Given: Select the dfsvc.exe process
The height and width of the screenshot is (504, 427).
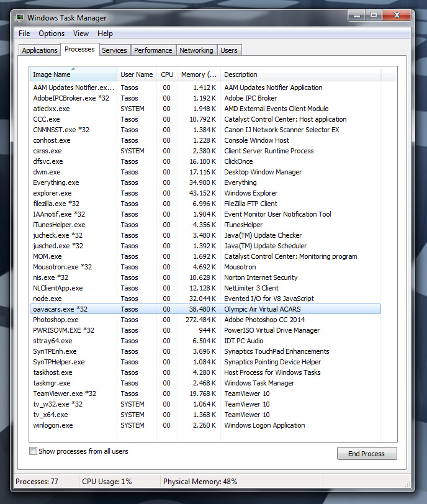Looking at the screenshot, I should 205,161.
